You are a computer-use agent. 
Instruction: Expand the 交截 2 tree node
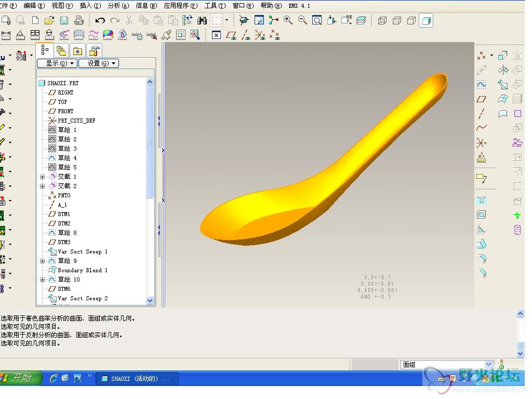(x=43, y=187)
